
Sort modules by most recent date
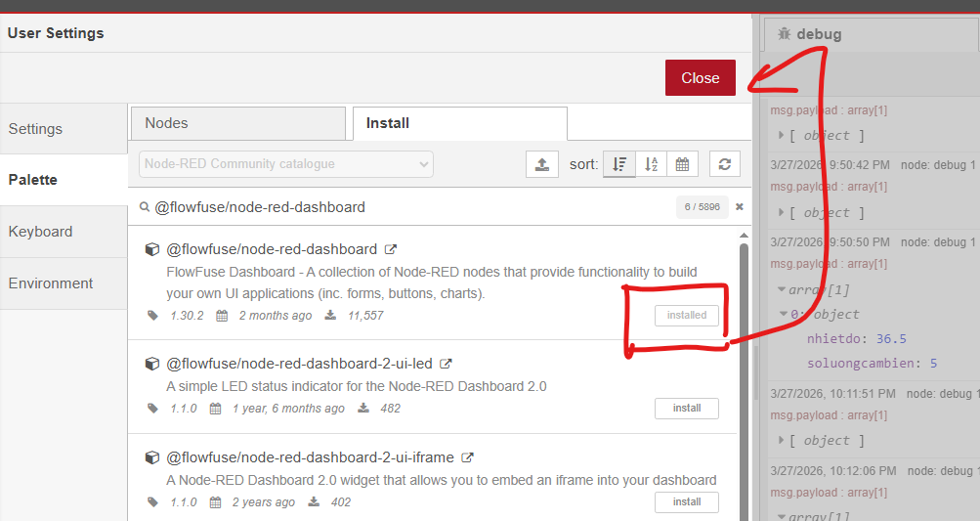coord(682,164)
